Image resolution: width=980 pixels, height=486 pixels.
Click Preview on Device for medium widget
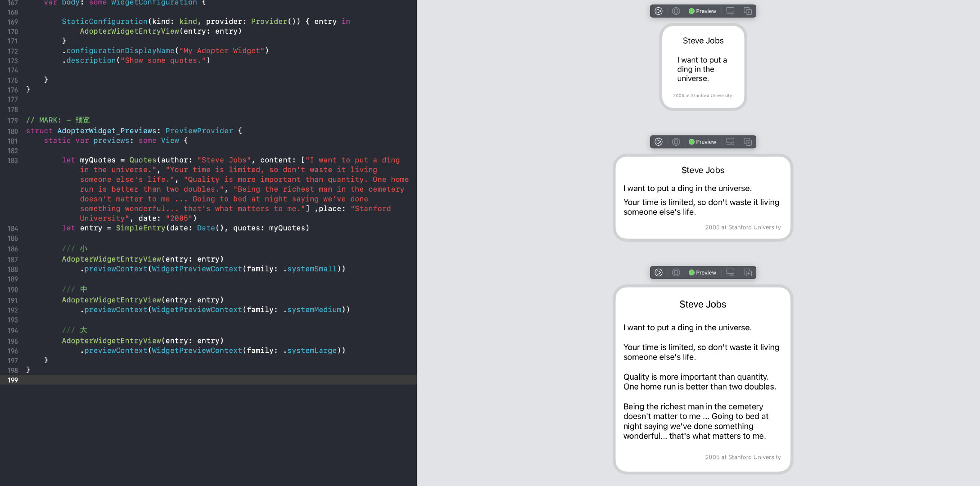click(x=676, y=142)
